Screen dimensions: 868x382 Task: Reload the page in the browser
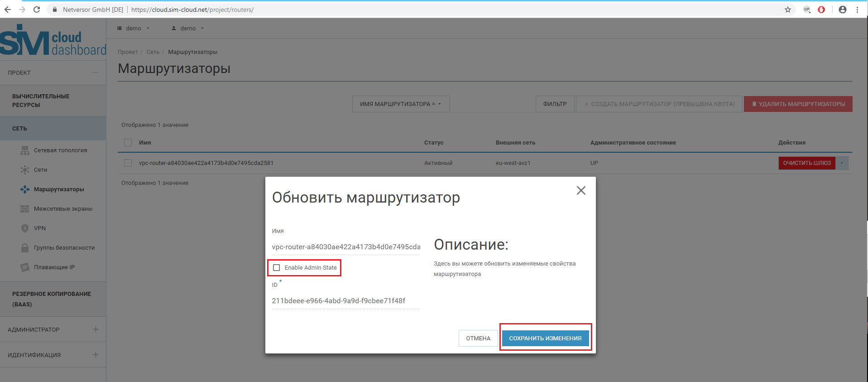37,10
